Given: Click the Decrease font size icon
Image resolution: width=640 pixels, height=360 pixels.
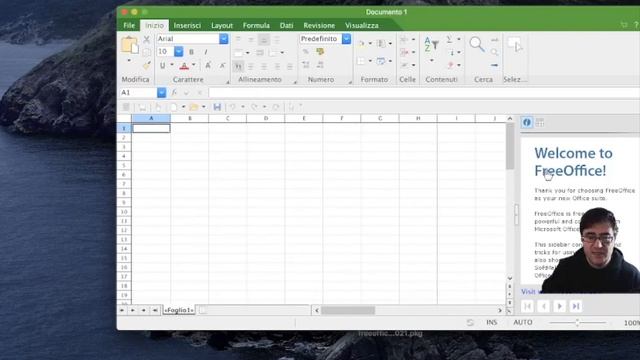Looking at the screenshot, I should [x=222, y=65].
